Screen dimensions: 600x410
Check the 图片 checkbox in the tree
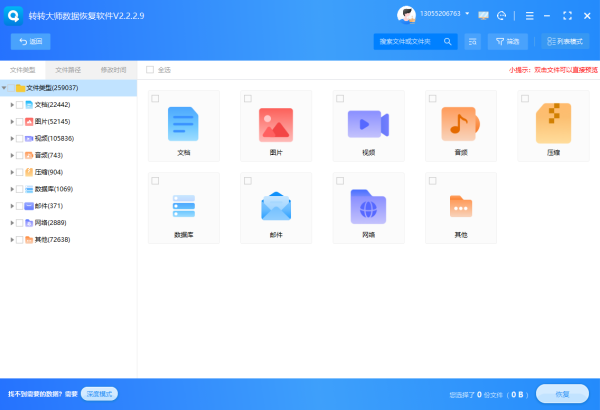point(19,121)
